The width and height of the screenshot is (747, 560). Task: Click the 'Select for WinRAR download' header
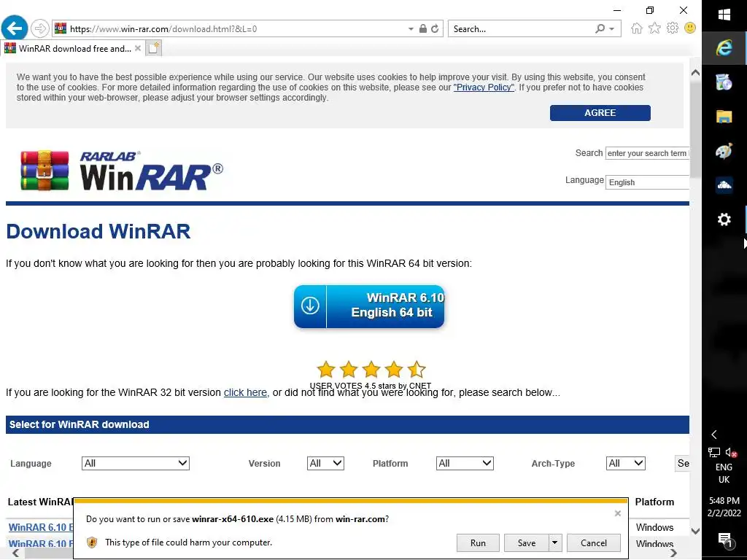(x=347, y=425)
